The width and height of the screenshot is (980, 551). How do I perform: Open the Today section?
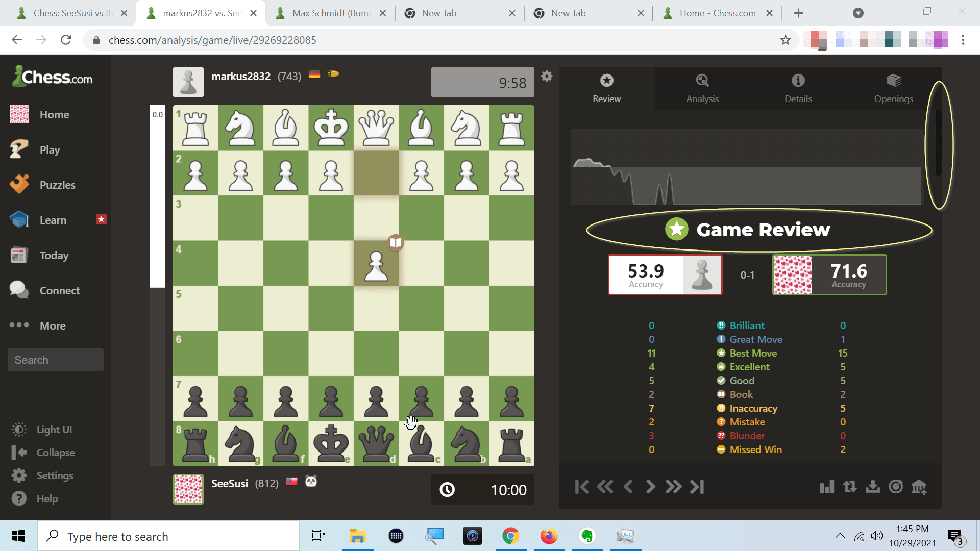coord(54,255)
